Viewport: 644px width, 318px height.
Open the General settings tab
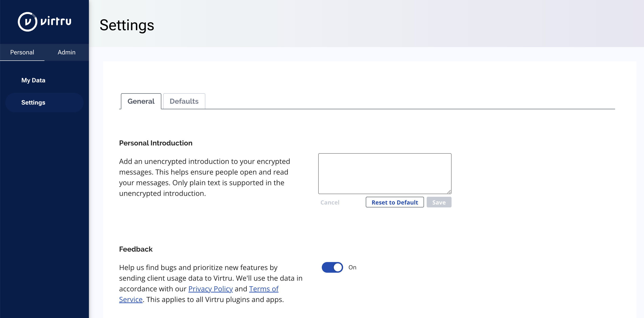pos(141,101)
